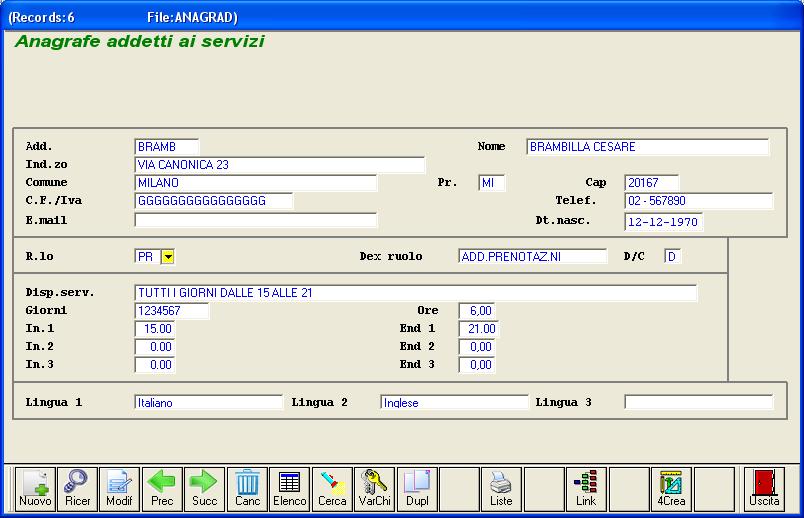Delete the record using Canc trash icon

(247, 489)
